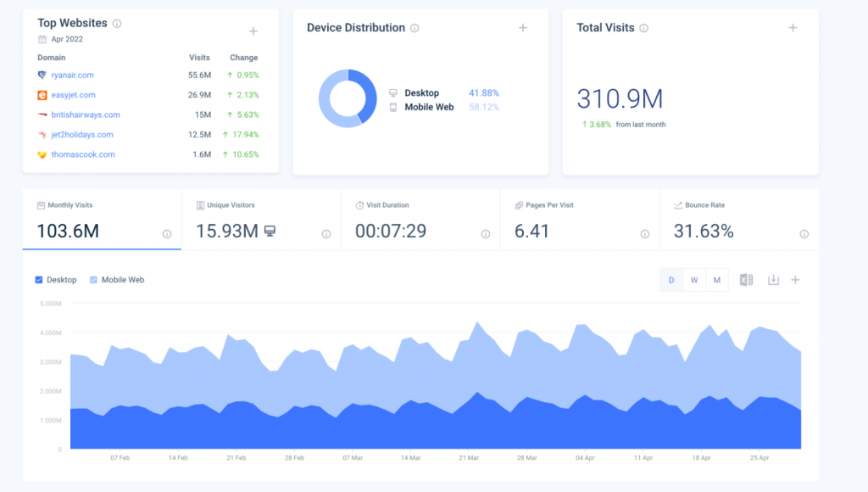
Task: Click the info icon next to Bounce Rate value
Action: [804, 234]
